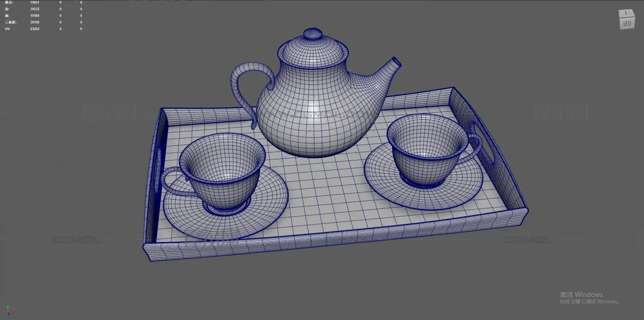Click the UV count value 23262
Viewport: 644px width, 320px height.
click(x=35, y=29)
